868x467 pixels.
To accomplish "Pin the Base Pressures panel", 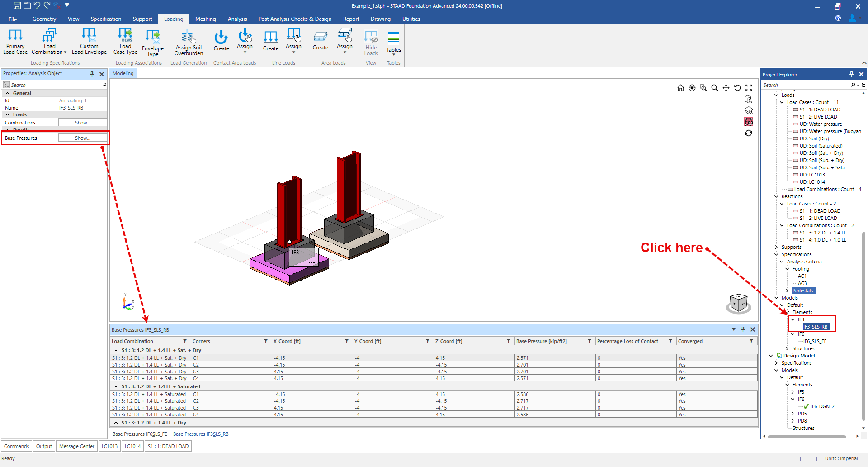I will coord(743,329).
